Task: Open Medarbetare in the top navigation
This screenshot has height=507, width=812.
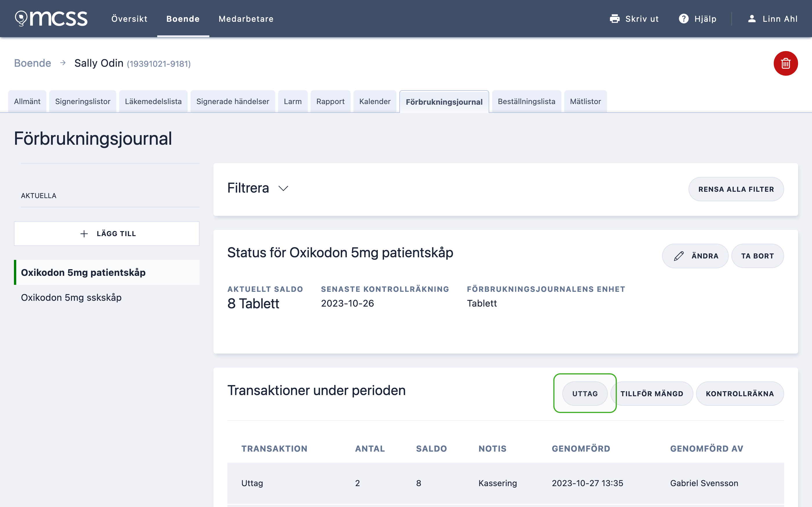Action: pos(246,19)
